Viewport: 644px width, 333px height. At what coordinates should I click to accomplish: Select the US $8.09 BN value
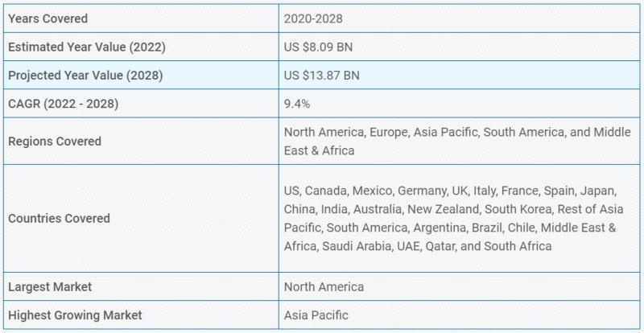318,47
